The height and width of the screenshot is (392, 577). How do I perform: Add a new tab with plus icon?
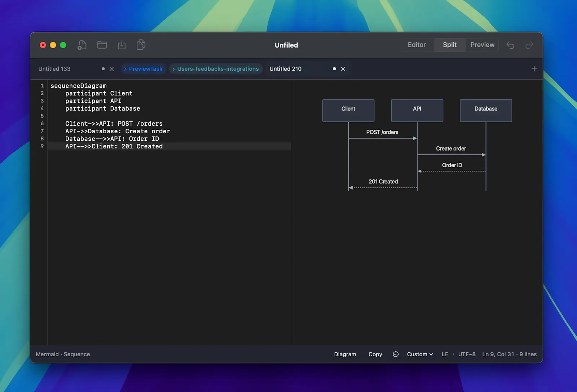pyautogui.click(x=534, y=69)
